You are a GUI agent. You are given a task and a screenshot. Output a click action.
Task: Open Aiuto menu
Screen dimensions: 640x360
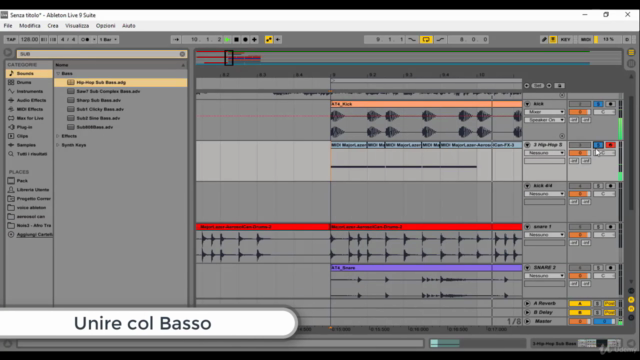[x=129, y=26]
